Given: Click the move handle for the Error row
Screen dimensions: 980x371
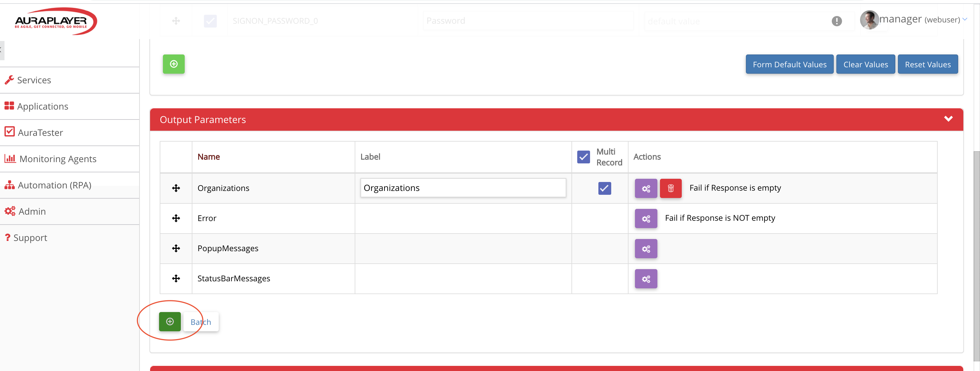Looking at the screenshot, I should pyautogui.click(x=176, y=218).
